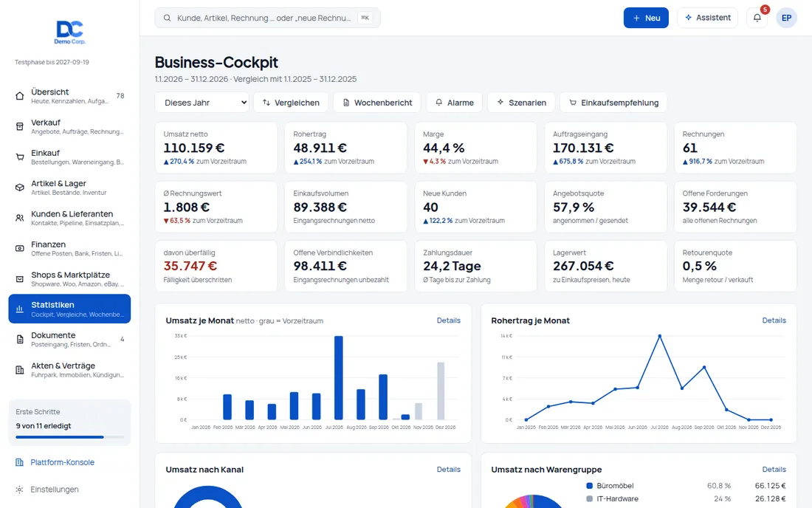The height and width of the screenshot is (508, 812).
Task: Click the blue Büromöbel legend swatch
Action: click(589, 486)
